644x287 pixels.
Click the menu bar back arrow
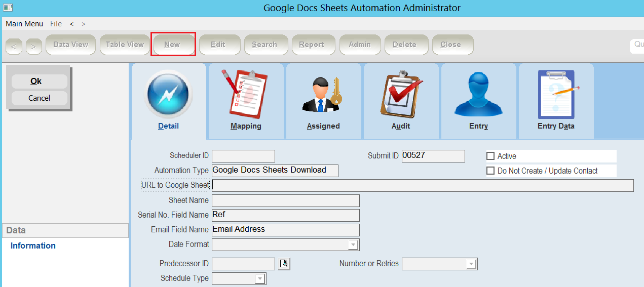pyautogui.click(x=71, y=24)
